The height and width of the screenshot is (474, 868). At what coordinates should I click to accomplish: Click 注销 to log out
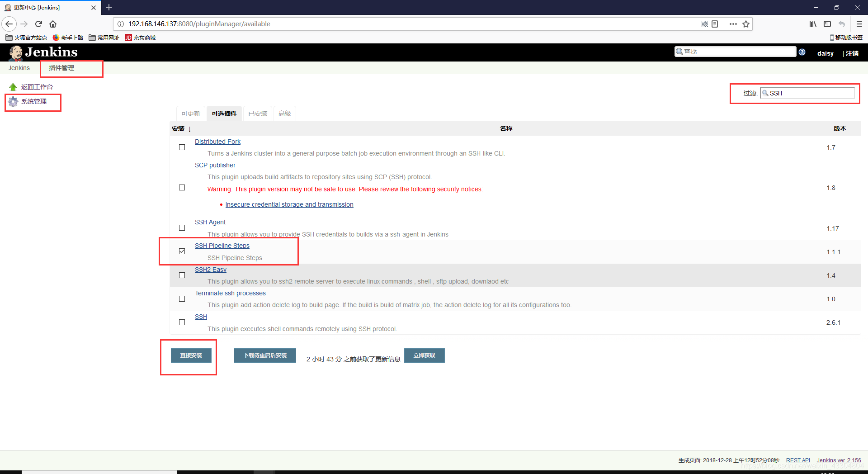pyautogui.click(x=852, y=53)
